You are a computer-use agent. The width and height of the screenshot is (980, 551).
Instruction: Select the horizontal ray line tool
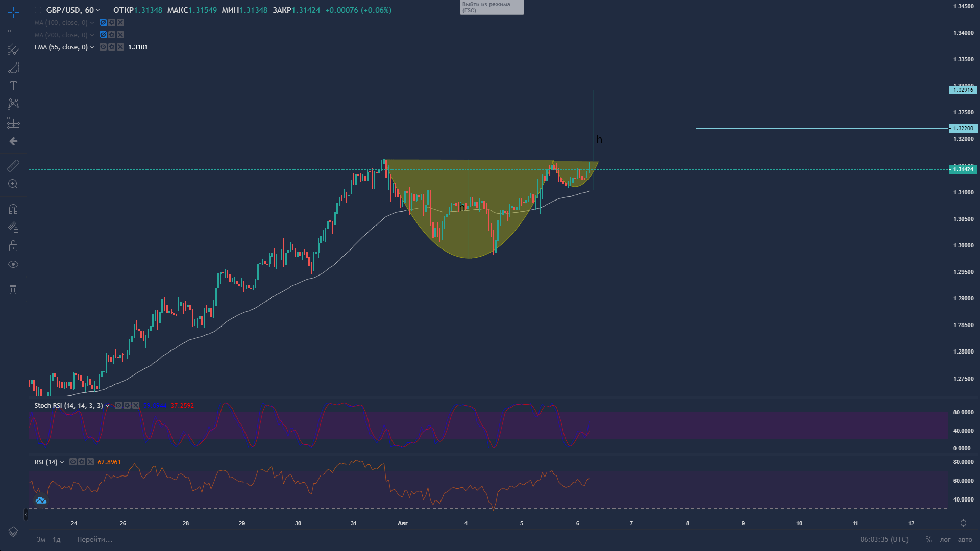coord(13,31)
